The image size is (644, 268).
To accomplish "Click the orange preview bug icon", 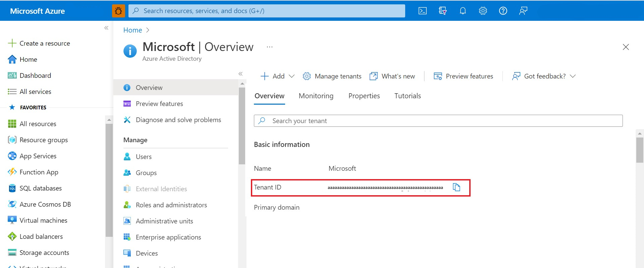I will pos(118,11).
